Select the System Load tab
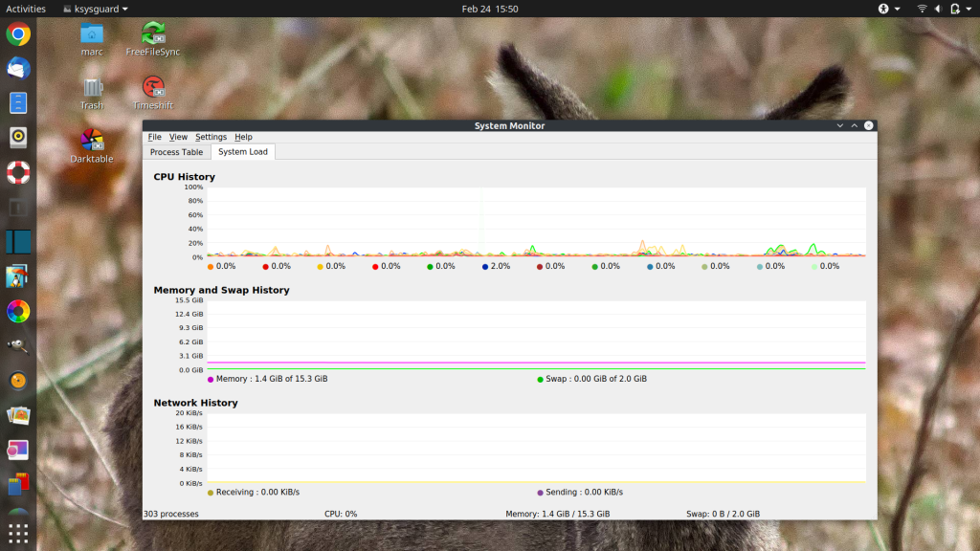Image resolution: width=980 pixels, height=551 pixels. coord(242,152)
